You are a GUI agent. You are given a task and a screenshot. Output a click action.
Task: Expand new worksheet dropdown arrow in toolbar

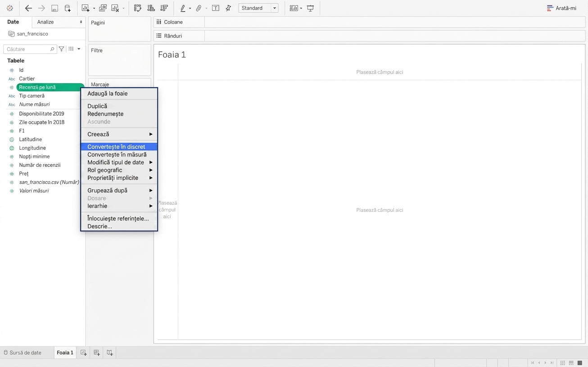pos(94,9)
